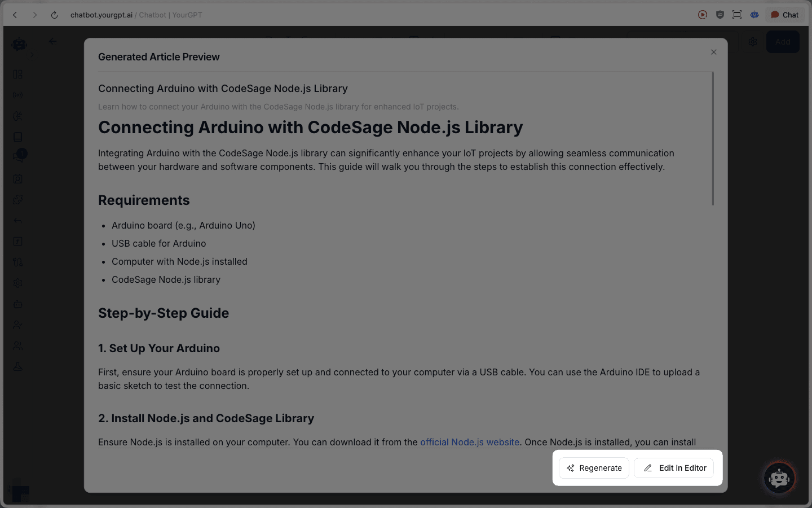
Task: Click the Regenerate button
Action: pos(594,468)
